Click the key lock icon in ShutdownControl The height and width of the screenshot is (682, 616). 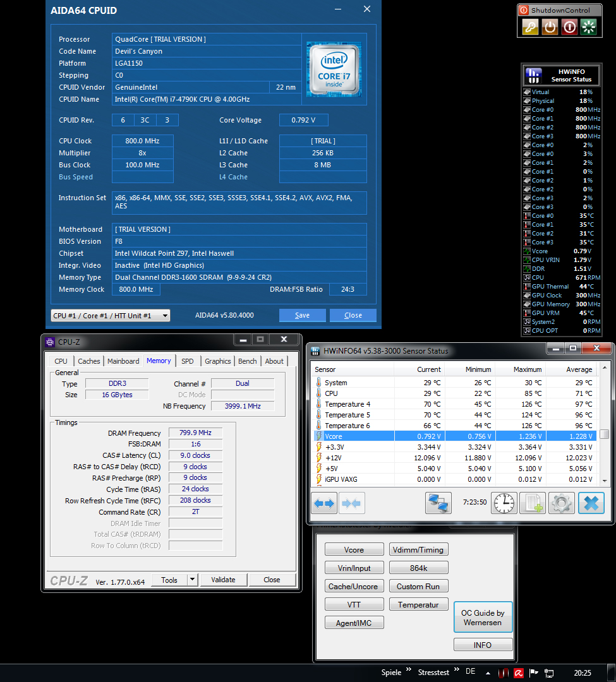click(530, 27)
